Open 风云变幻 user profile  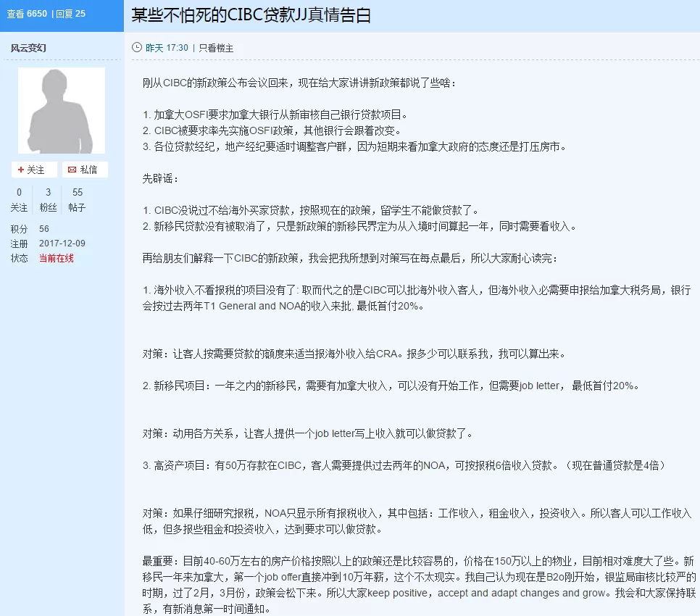pos(28,48)
